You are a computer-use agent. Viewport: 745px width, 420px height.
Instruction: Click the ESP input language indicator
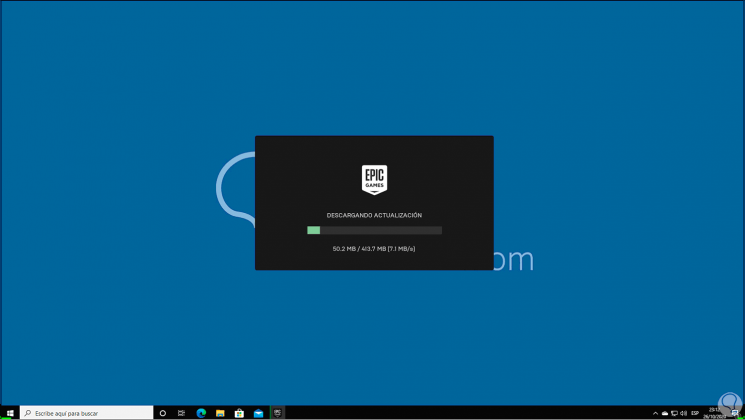[695, 413]
